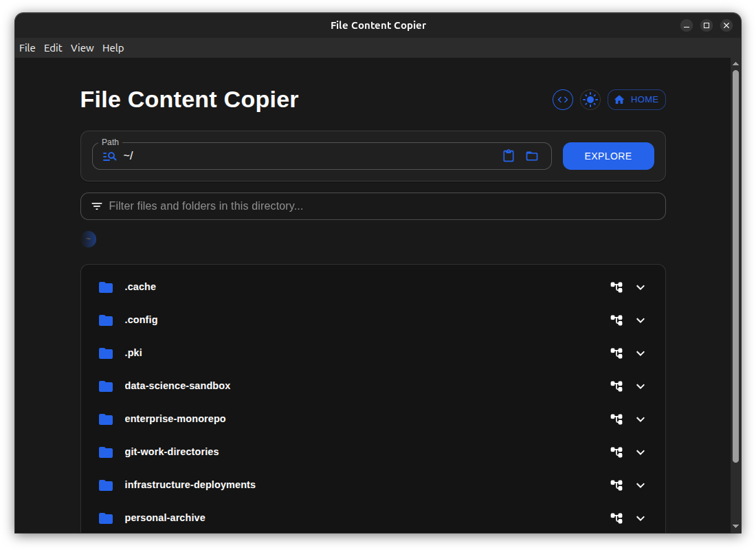Open the folder browse icon in Path field
Image resolution: width=756 pixels, height=550 pixels.
point(532,156)
